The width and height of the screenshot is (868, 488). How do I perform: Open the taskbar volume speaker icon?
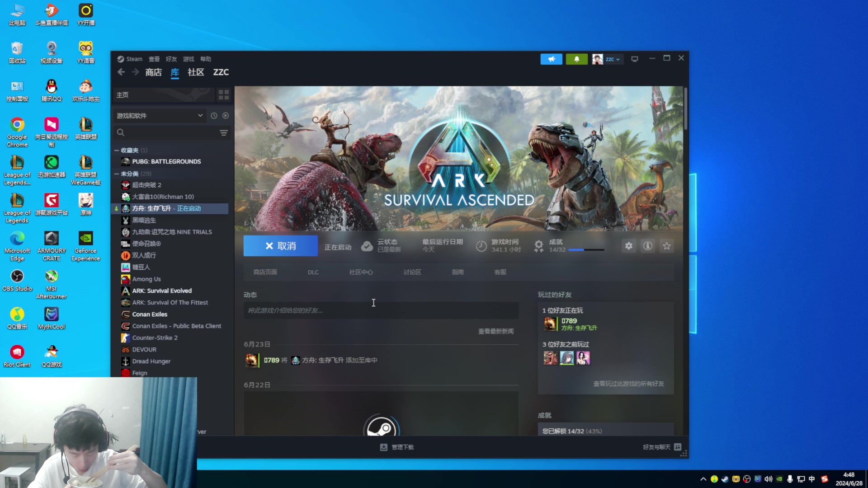tap(768, 479)
